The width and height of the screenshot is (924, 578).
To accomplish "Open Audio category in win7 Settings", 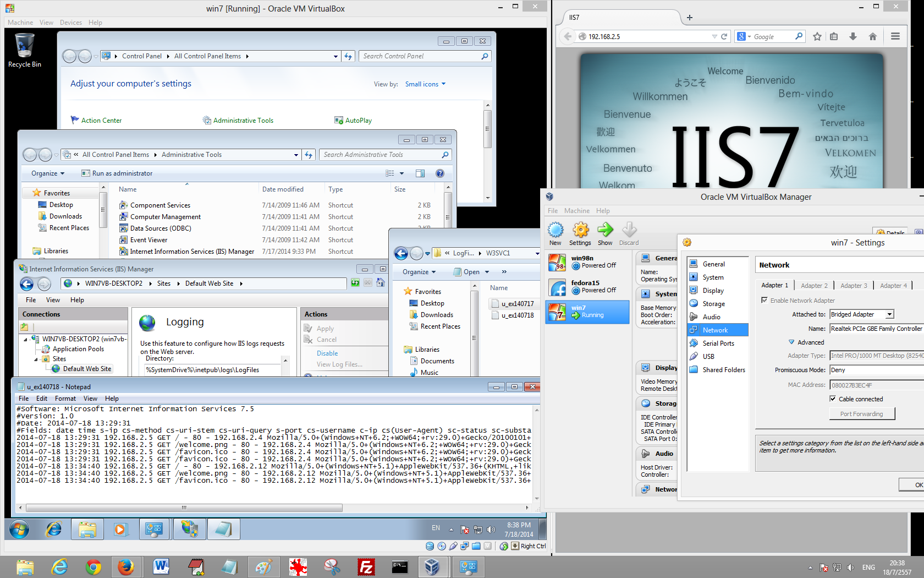I will [x=718, y=317].
